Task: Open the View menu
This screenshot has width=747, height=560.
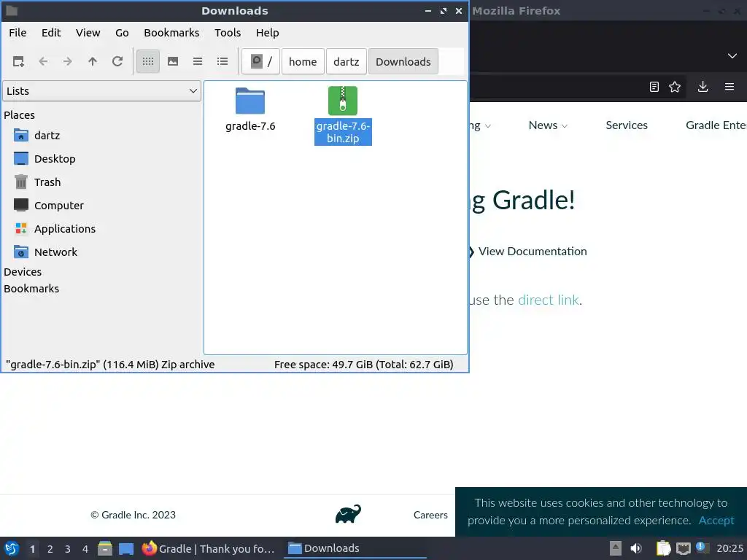Action: [x=88, y=33]
